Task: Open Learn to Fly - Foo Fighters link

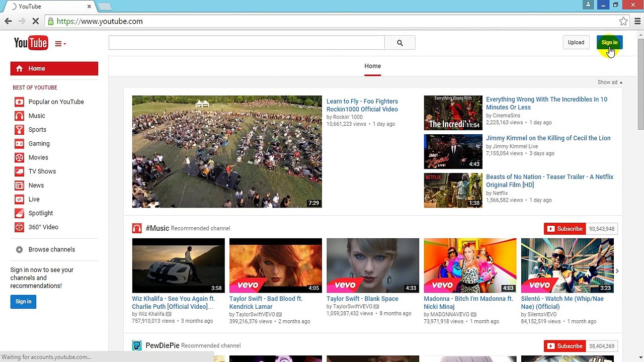Action: [x=362, y=105]
